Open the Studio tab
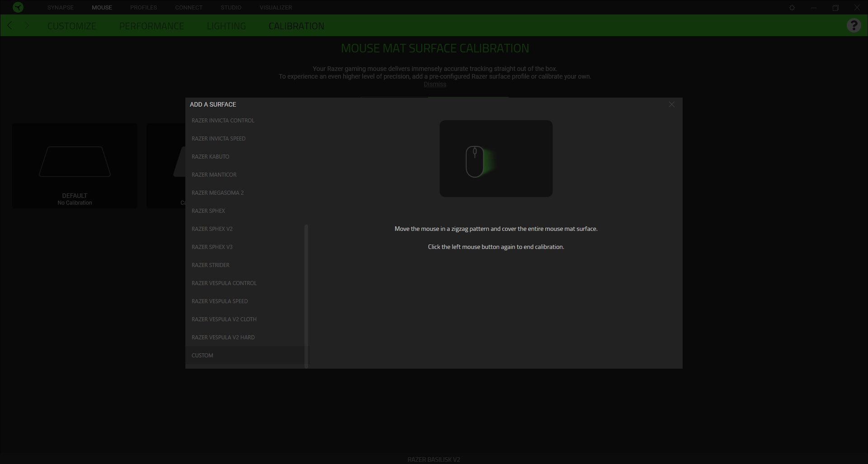This screenshot has height=464, width=868. click(x=231, y=8)
